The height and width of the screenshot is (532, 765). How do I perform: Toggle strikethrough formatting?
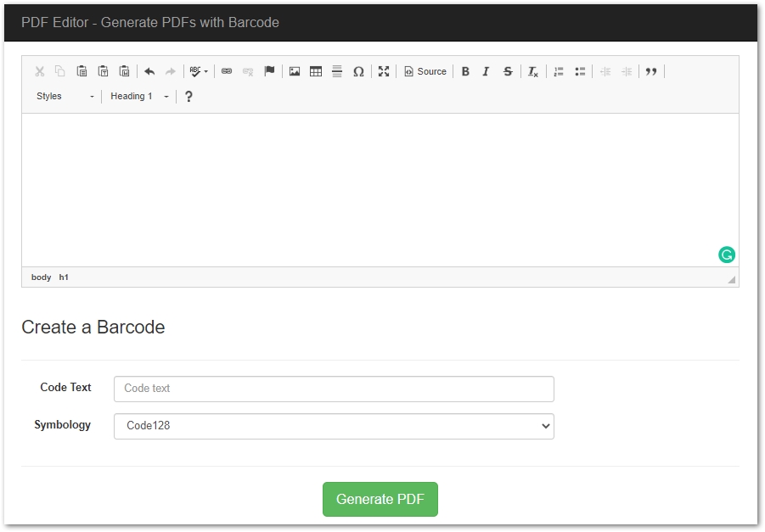point(507,71)
